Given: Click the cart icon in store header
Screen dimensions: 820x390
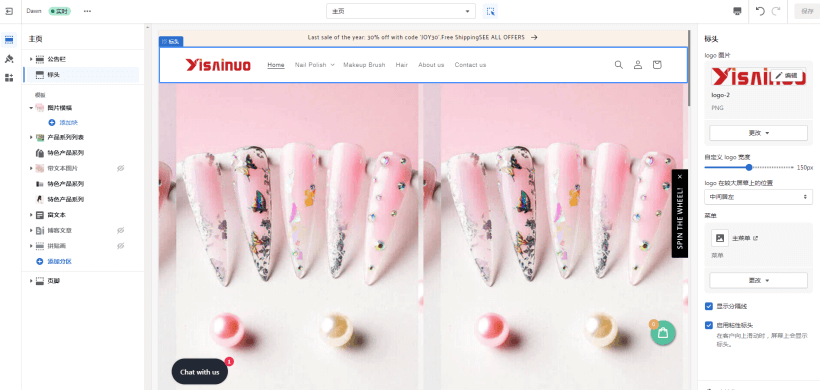Looking at the screenshot, I should click(657, 65).
